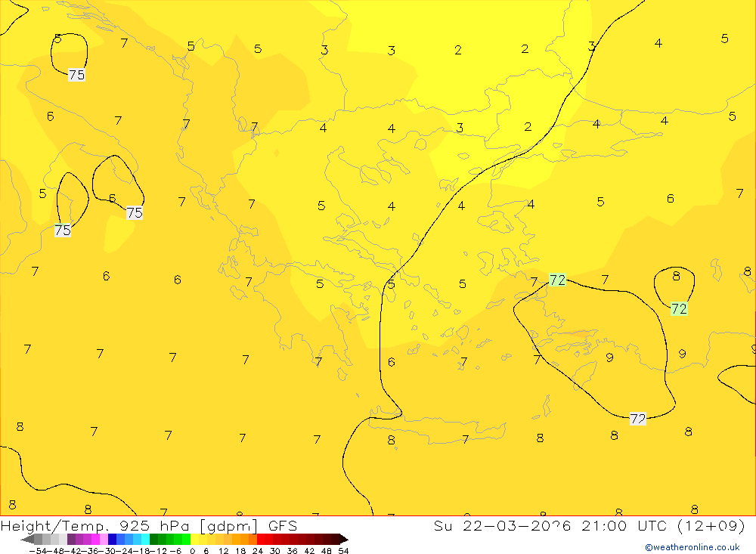Screen dimensions: 756x554
Task: Click the green '72' label beneath the small loop containing 8
Action: (x=679, y=308)
